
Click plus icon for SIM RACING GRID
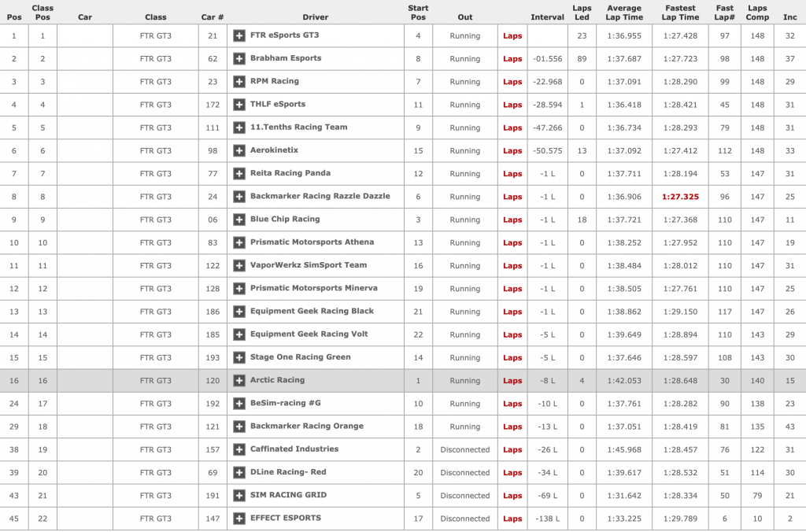239,496
